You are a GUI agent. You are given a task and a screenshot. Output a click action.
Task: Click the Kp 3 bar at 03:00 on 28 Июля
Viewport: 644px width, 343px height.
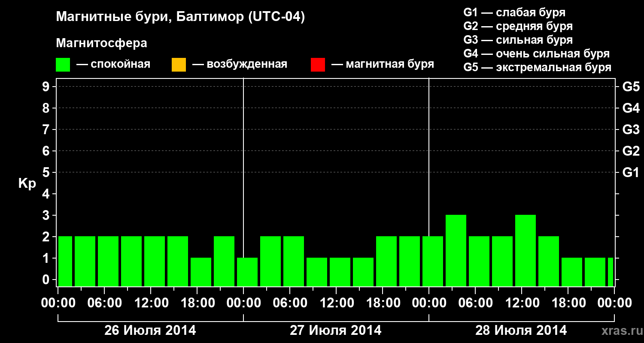pyautogui.click(x=456, y=251)
